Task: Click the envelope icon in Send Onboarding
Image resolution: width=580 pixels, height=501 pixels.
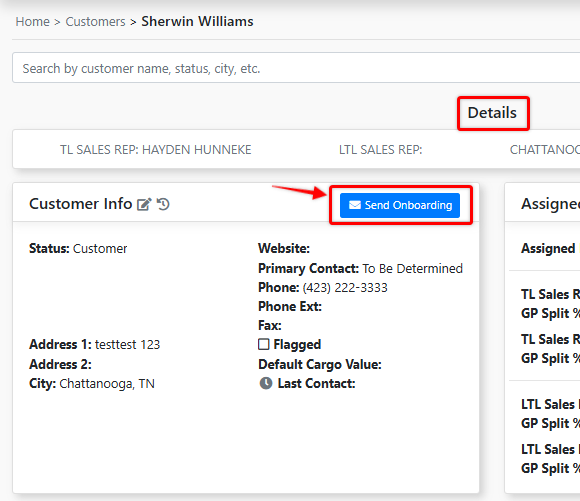Action: point(355,205)
